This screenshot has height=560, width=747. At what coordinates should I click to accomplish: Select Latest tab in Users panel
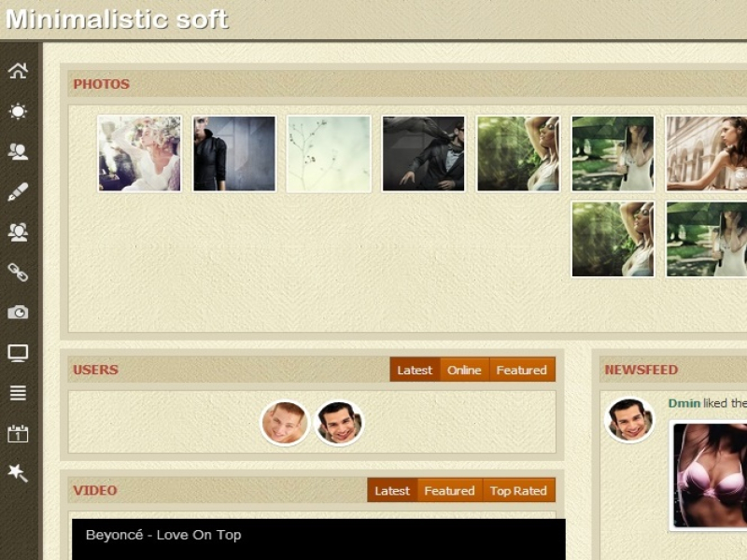pyautogui.click(x=415, y=371)
